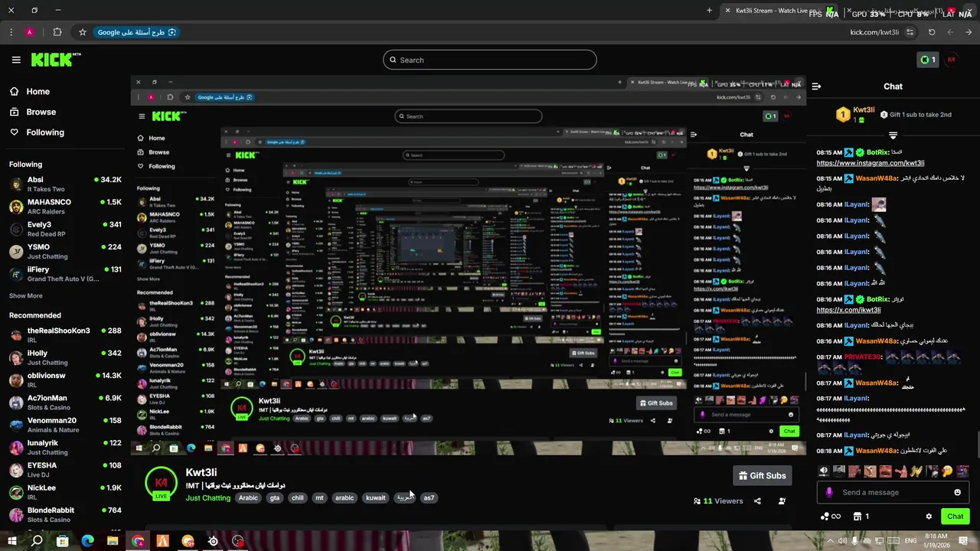Open recommended channel BlondeRabbit
This screenshot has width=980, height=551.
coord(65,514)
